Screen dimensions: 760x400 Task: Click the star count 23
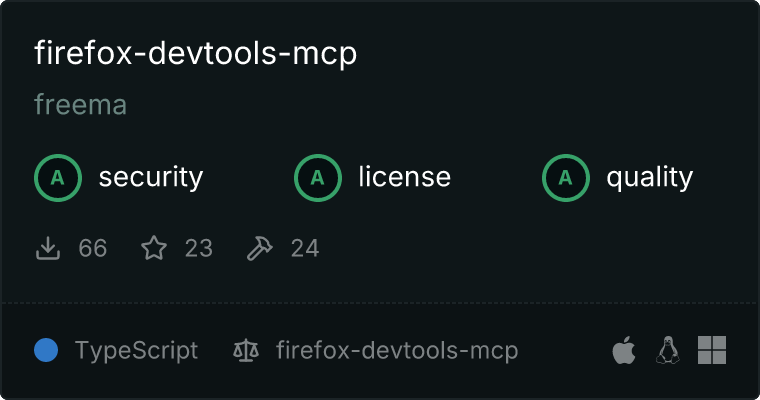point(199,248)
